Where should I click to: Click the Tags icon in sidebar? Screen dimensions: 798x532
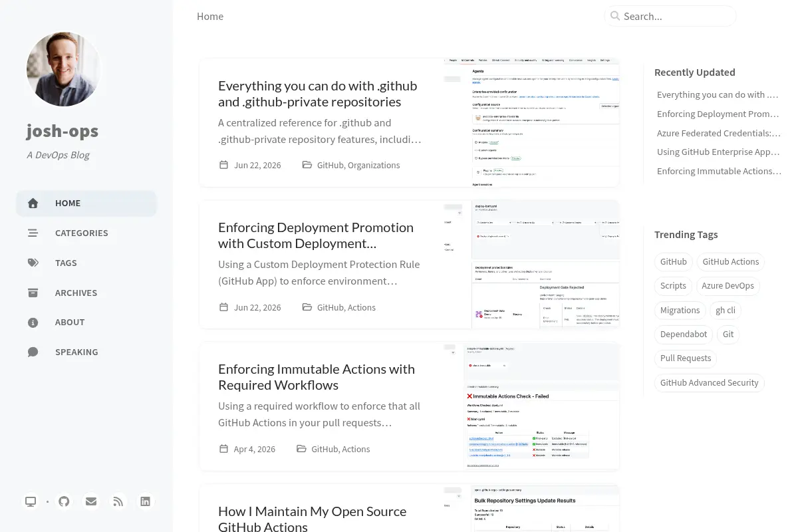point(33,263)
